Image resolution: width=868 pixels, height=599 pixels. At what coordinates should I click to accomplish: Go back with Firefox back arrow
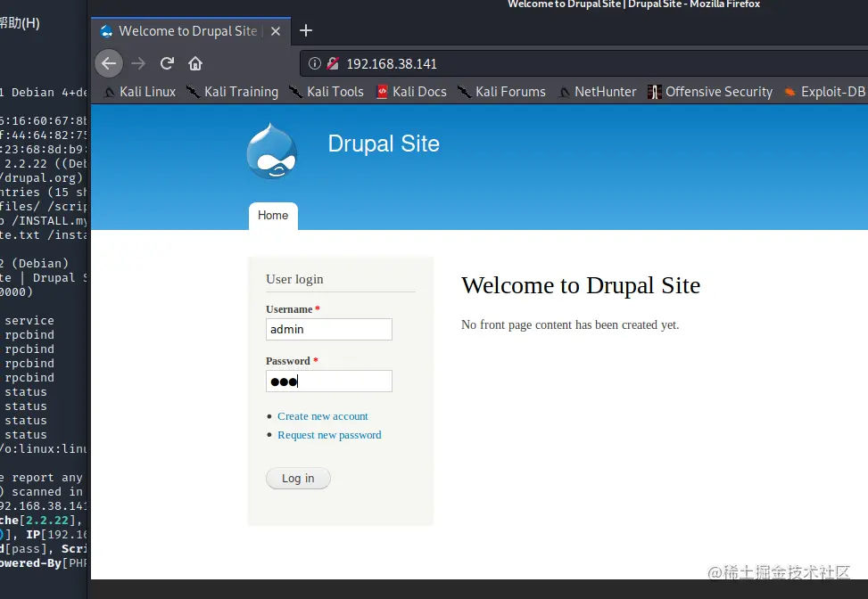(109, 63)
